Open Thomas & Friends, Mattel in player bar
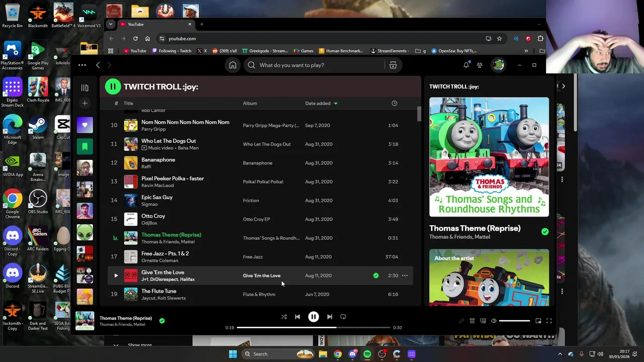The image size is (644, 362). coord(122,325)
